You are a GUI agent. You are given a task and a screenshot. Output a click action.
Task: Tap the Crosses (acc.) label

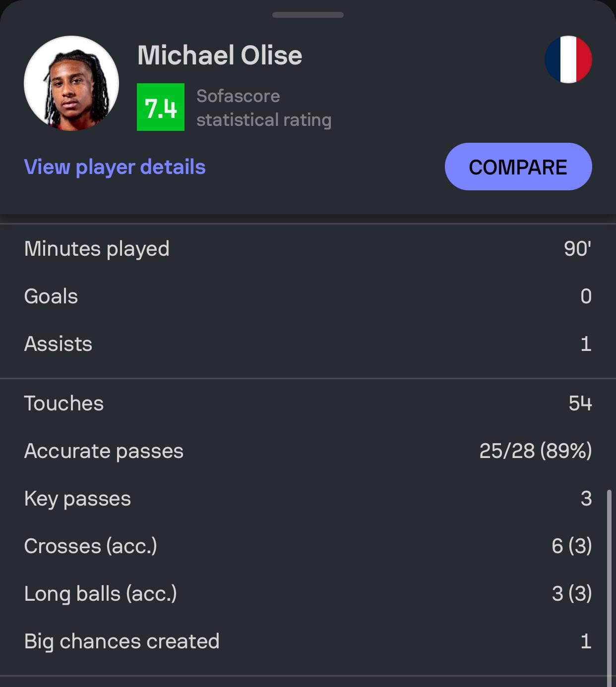[90, 546]
